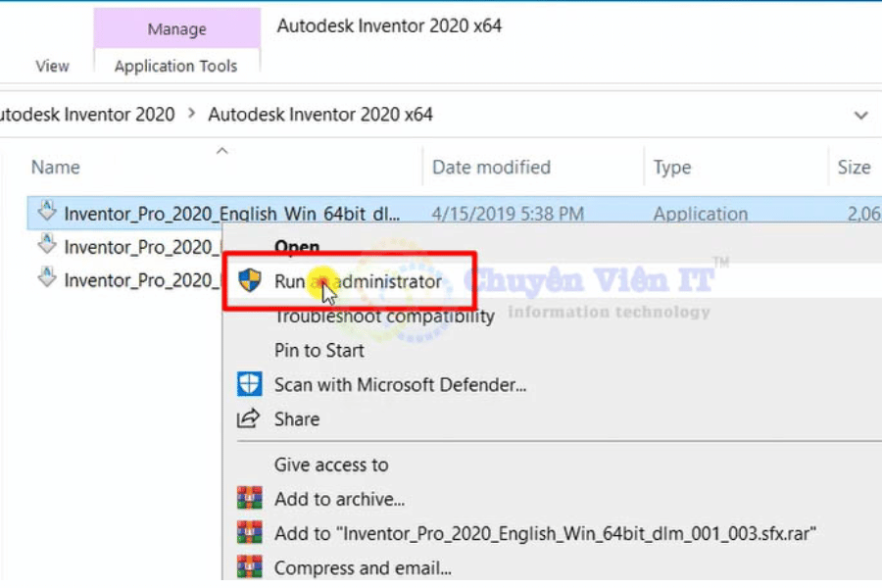The height and width of the screenshot is (588, 882).
Task: Click the WinRAR icon beside Add to sfx.rar entry
Action: coord(250,533)
